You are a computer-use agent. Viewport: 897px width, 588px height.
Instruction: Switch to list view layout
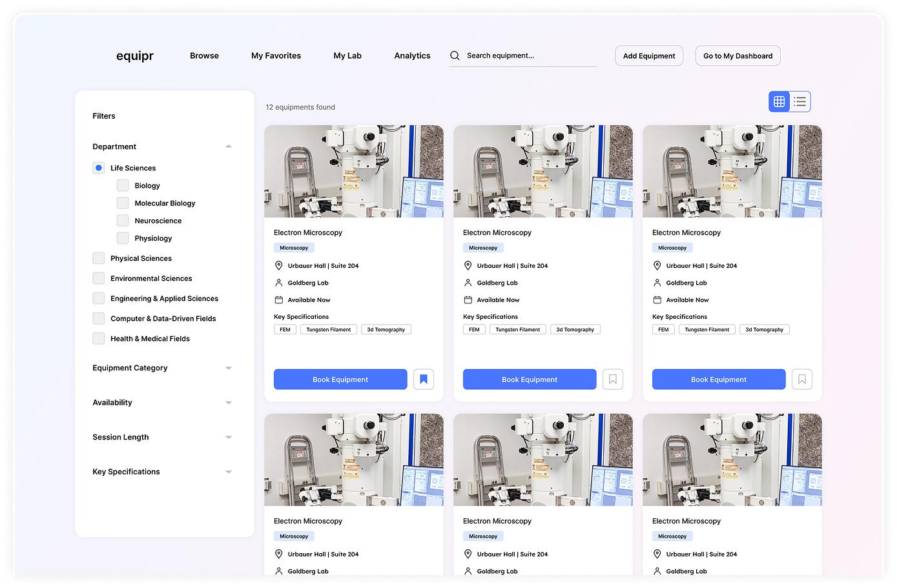799,101
